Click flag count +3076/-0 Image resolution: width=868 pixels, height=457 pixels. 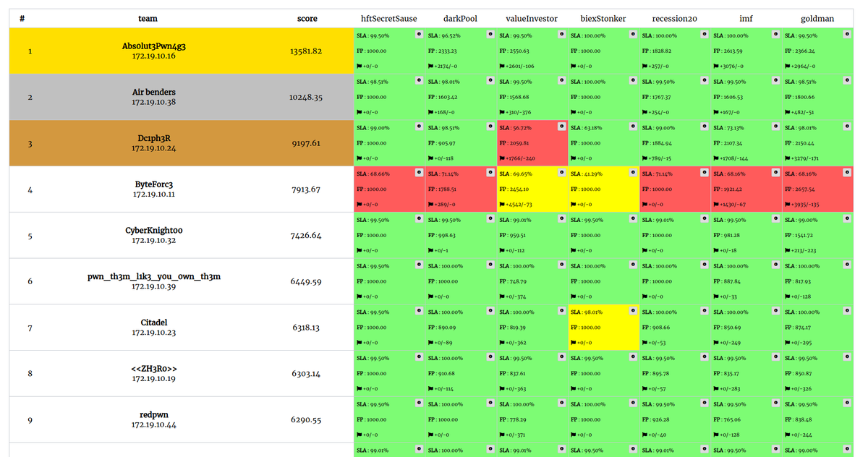click(733, 67)
